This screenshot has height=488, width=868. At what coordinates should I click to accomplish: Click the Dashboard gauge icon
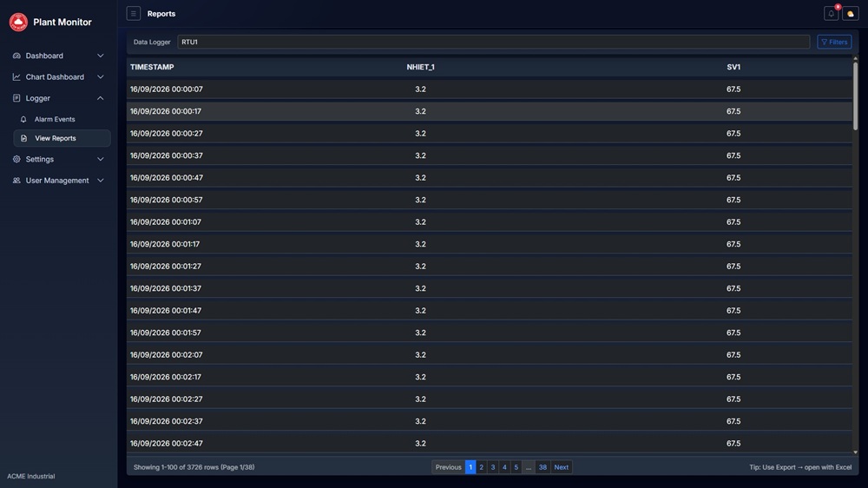coord(16,56)
